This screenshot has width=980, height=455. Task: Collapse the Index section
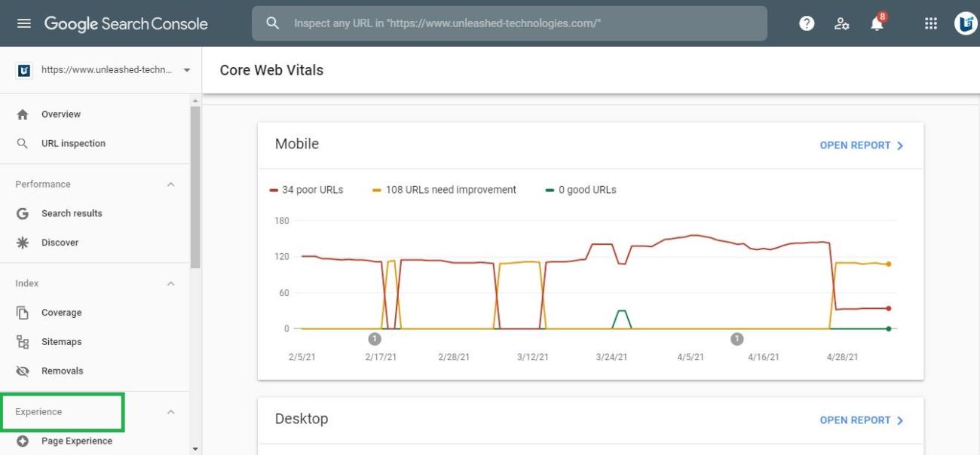coord(170,284)
